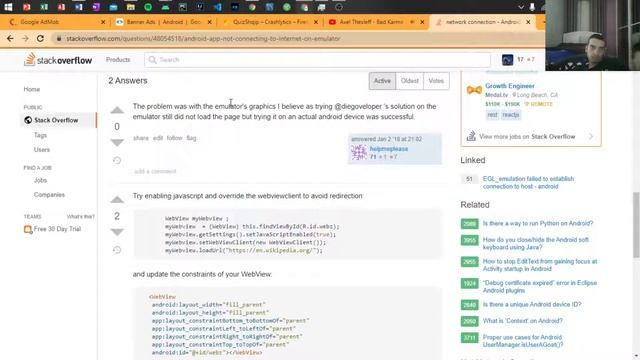The width and height of the screenshot is (640, 360).
Task: Sort answers by Votes
Action: click(x=436, y=81)
